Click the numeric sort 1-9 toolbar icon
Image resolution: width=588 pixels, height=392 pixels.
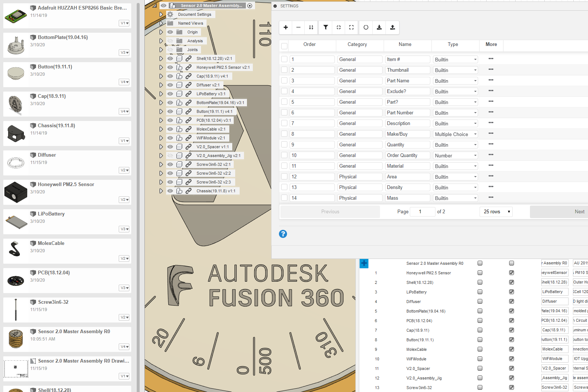(x=311, y=27)
